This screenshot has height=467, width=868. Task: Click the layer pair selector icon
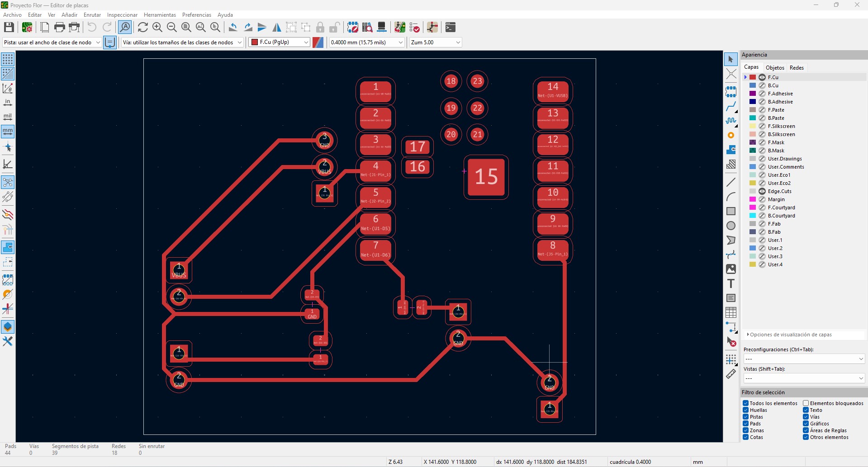click(318, 42)
